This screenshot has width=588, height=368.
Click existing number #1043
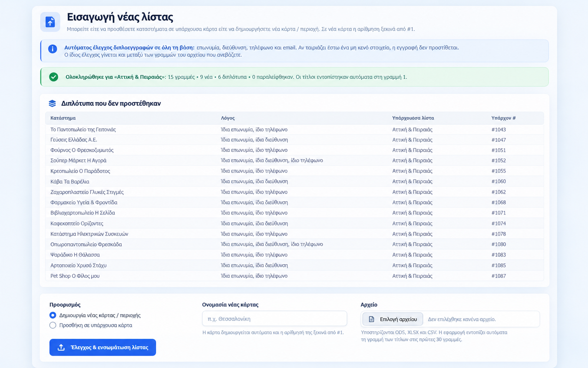pos(499,129)
